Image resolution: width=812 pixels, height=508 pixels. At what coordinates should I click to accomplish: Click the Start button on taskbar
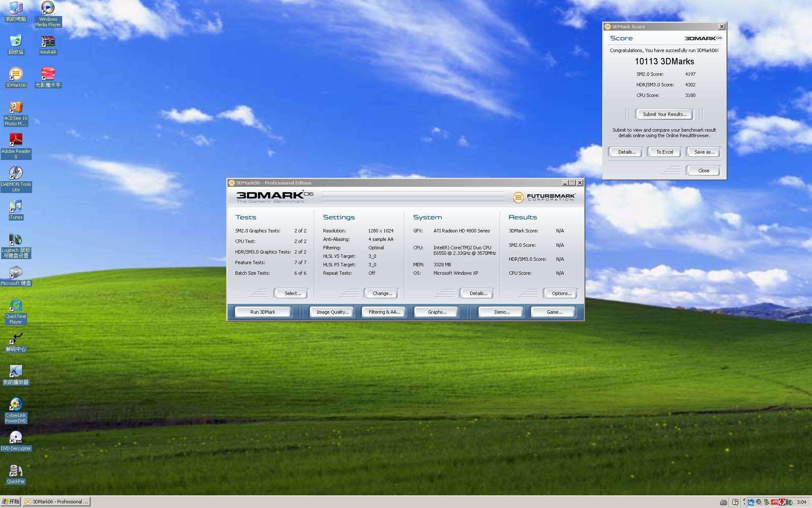[x=11, y=502]
